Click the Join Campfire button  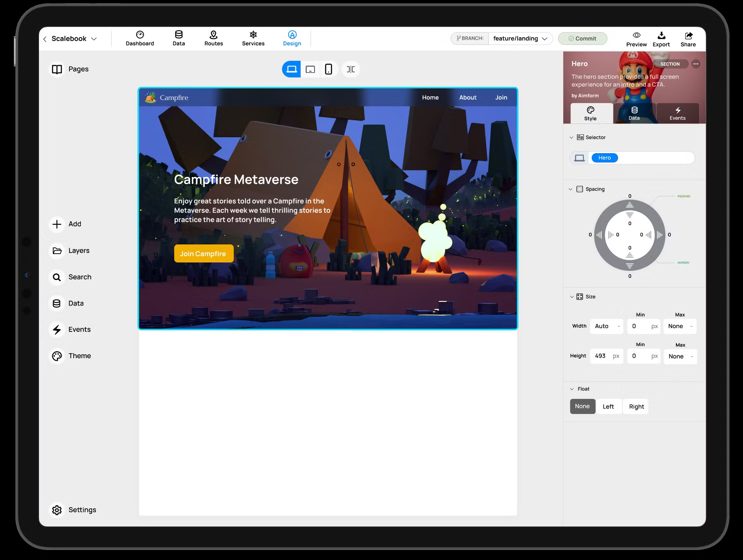[x=204, y=254]
